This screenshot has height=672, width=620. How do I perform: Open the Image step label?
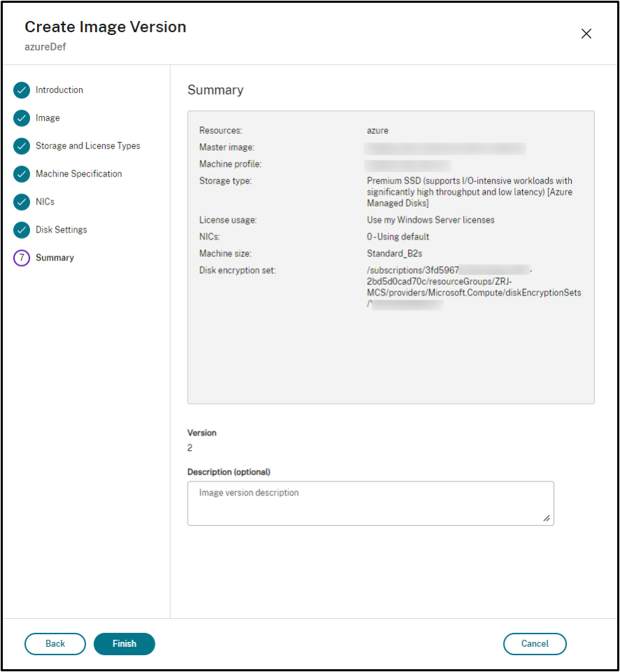coord(48,118)
